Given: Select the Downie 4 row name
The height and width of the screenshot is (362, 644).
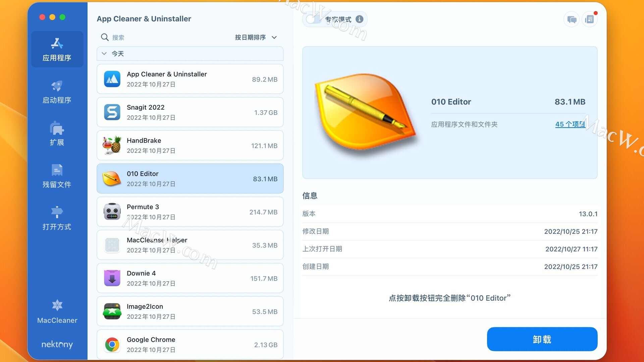Looking at the screenshot, I should pyautogui.click(x=141, y=273).
